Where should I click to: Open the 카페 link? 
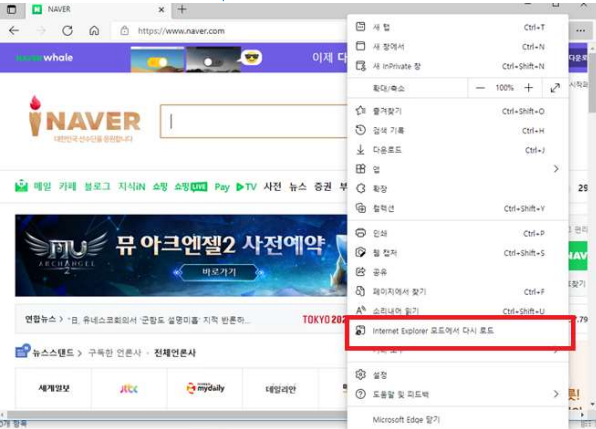click(67, 186)
